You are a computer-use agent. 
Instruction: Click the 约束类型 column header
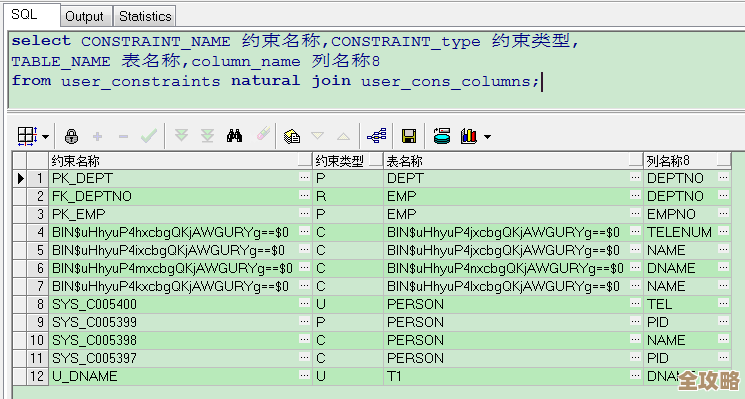click(348, 161)
